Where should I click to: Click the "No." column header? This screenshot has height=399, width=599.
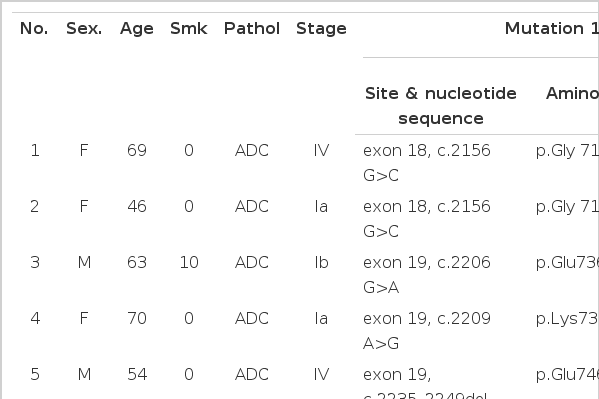pyautogui.click(x=34, y=29)
